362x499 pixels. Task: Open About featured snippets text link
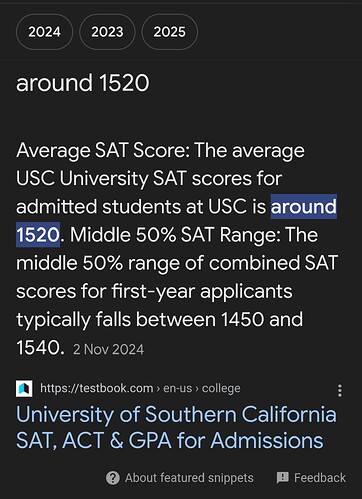[189, 478]
